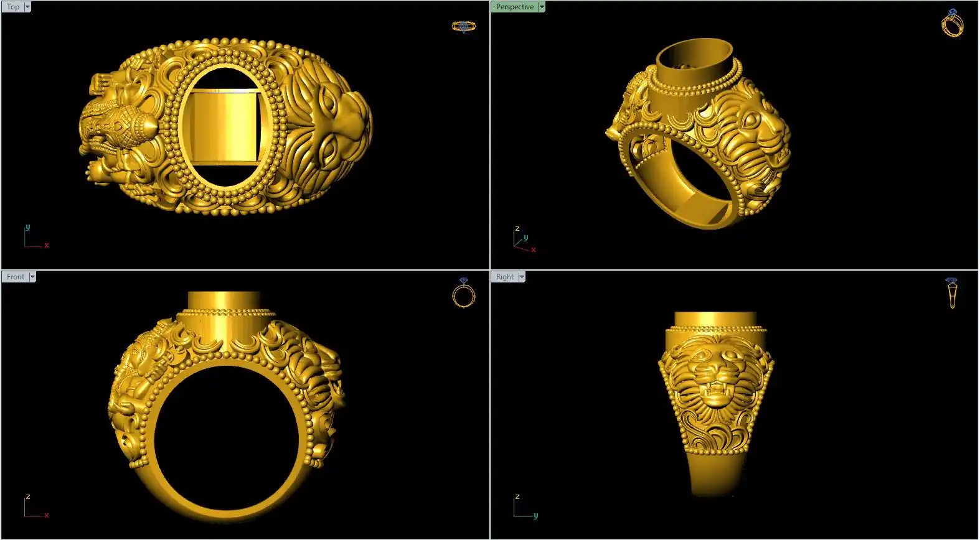
Task: Click the side-view ring icon in Right viewport
Action: pyautogui.click(x=951, y=293)
